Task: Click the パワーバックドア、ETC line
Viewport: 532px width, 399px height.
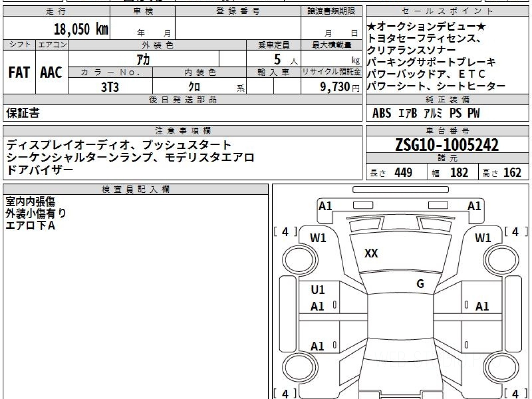Action: (x=427, y=74)
